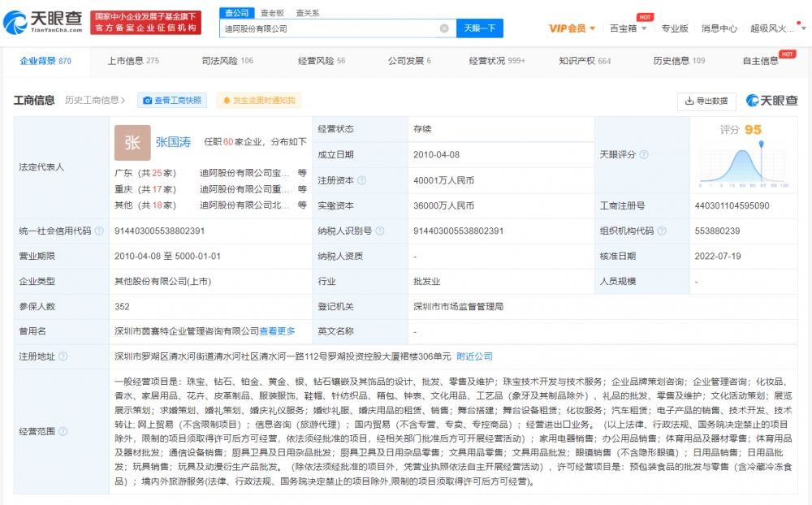812x505 pixels.
Task: Click the 迪阿股份有限公司宝... company link
Action: pyautogui.click(x=244, y=172)
